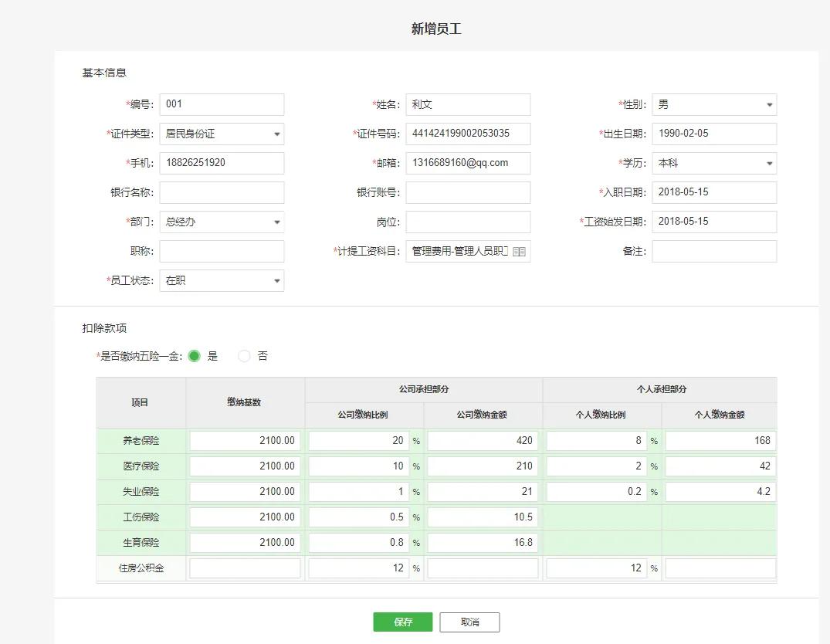The width and height of the screenshot is (830, 644).
Task: Open the 计提工资科目 account picker icon
Action: (x=520, y=251)
